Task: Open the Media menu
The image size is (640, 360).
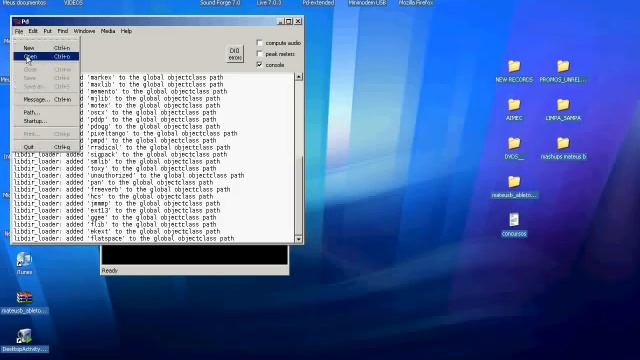Action: [x=108, y=31]
